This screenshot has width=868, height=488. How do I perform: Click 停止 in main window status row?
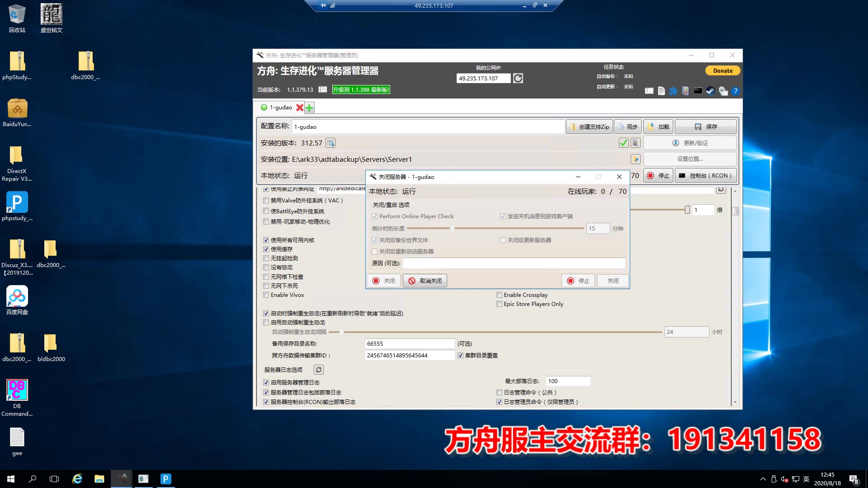[658, 176]
